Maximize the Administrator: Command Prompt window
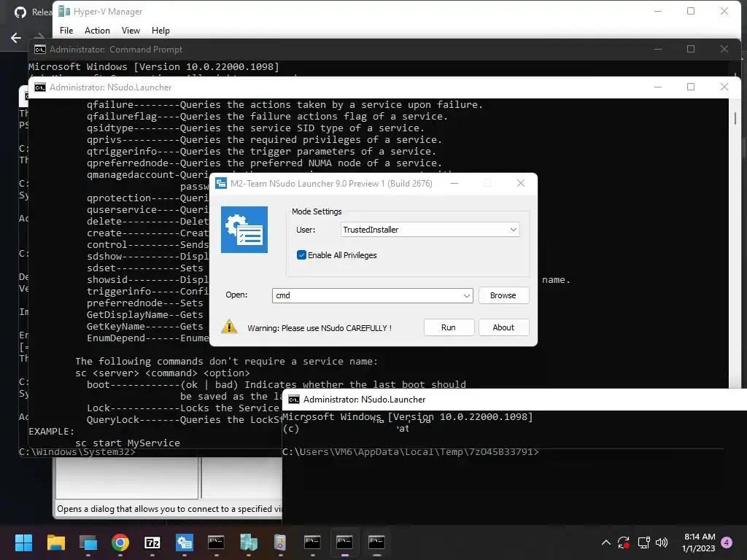Screen dimensions: 747x560 pyautogui.click(x=691, y=49)
